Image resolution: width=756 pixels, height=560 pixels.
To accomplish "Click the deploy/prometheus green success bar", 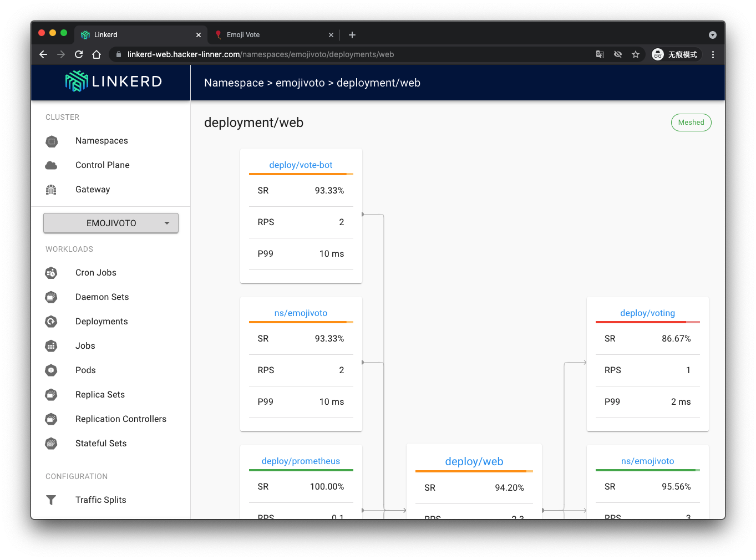I will pyautogui.click(x=301, y=470).
